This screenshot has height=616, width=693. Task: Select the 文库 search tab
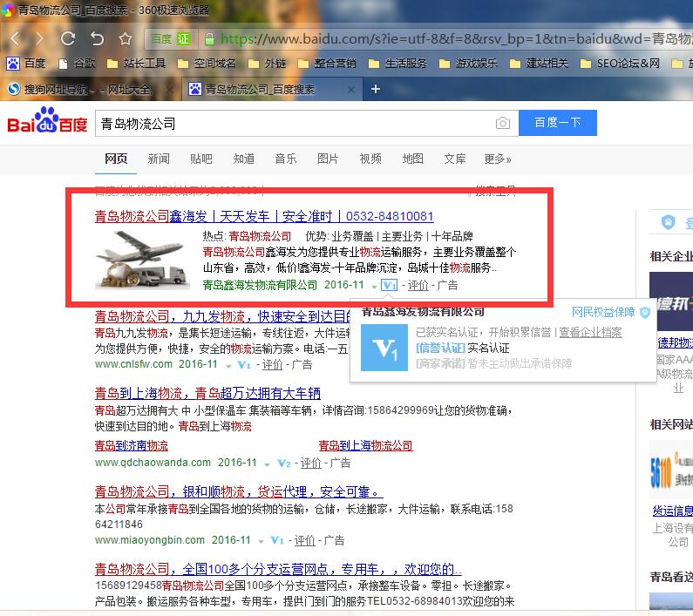click(x=455, y=159)
